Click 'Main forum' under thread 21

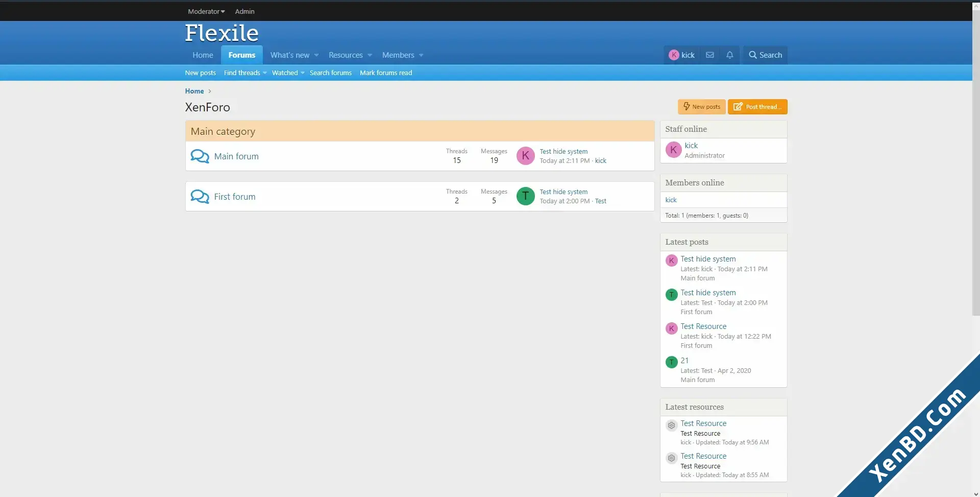697,380
